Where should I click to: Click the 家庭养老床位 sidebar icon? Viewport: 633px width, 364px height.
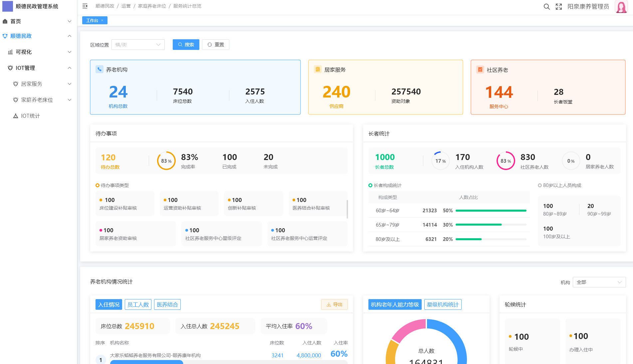click(16, 100)
